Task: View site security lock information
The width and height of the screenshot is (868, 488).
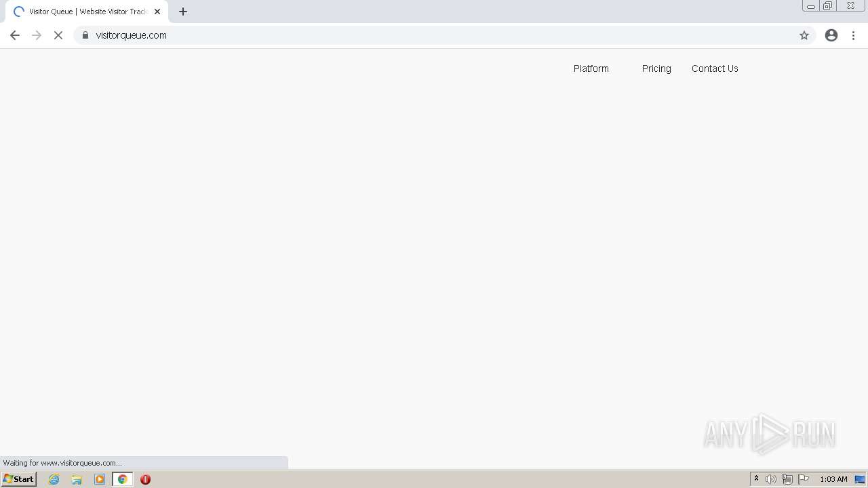Action: [85, 35]
